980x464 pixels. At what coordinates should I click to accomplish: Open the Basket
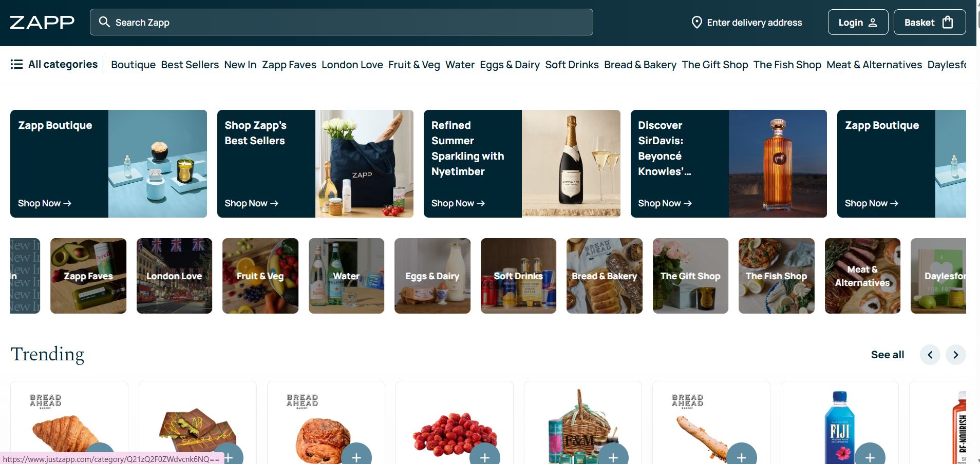(x=929, y=22)
